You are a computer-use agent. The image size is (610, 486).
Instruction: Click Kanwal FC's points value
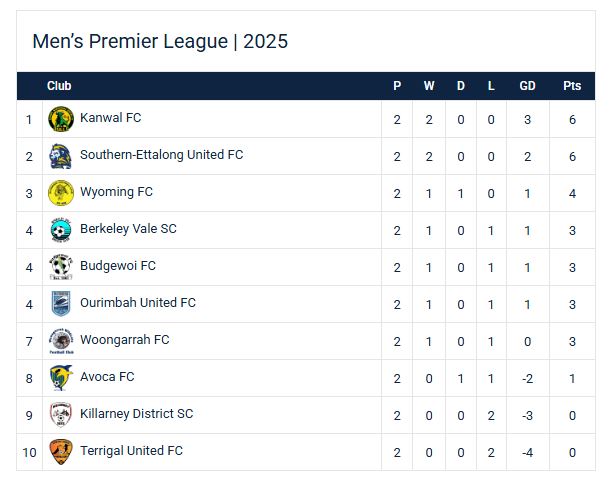tap(572, 119)
